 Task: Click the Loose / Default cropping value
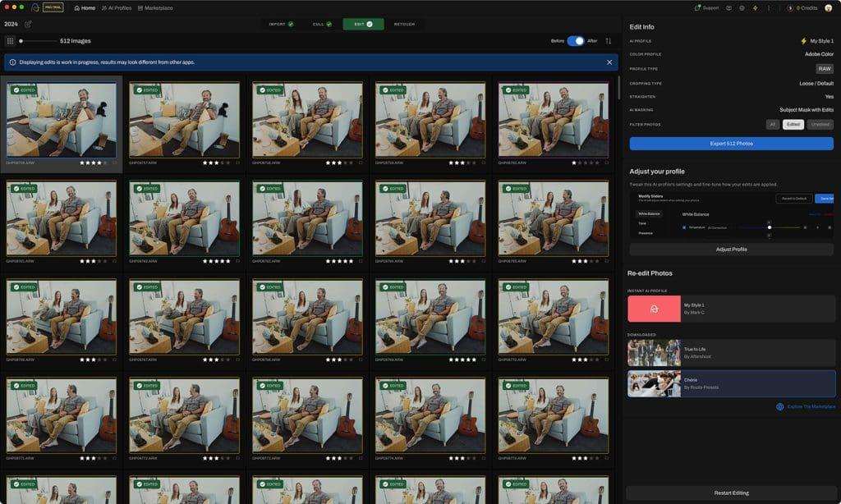coord(816,83)
